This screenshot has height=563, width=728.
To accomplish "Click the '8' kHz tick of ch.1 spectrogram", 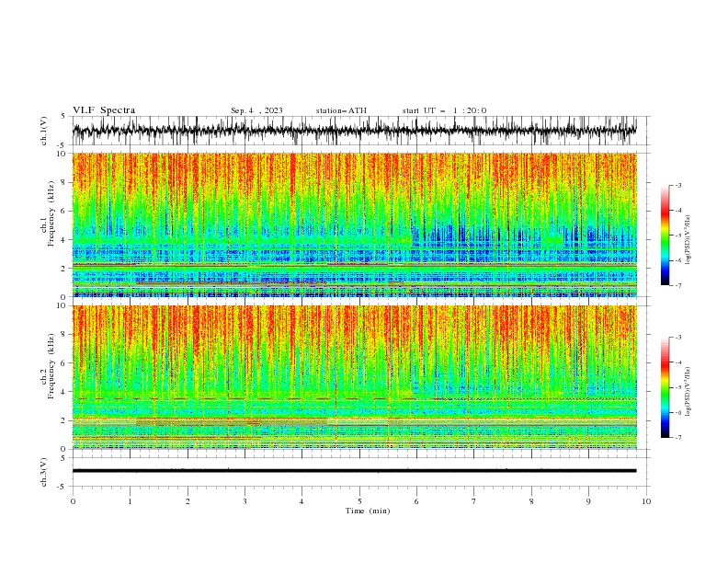I will coord(65,182).
